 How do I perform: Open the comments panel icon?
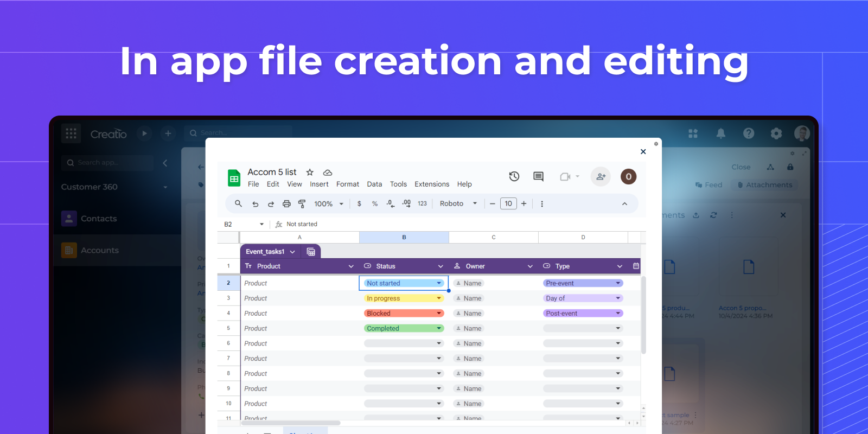pos(538,176)
